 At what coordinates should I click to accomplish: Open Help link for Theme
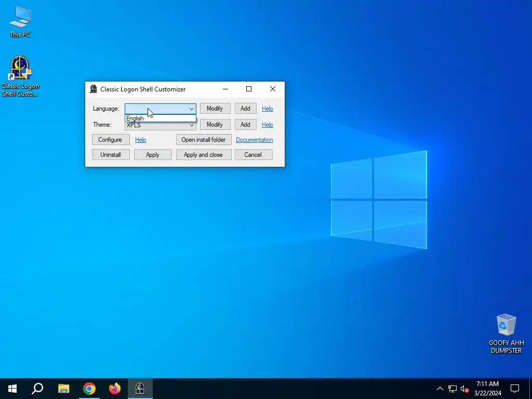point(268,125)
